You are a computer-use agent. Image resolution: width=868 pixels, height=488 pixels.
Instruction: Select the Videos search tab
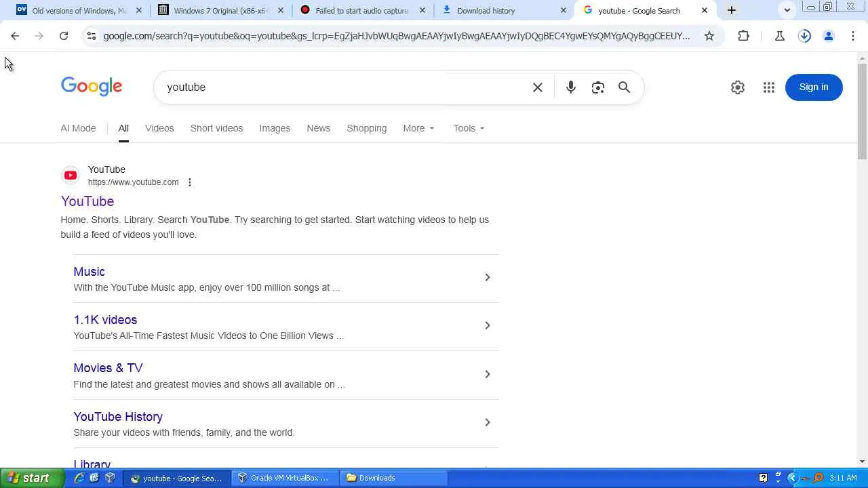159,128
